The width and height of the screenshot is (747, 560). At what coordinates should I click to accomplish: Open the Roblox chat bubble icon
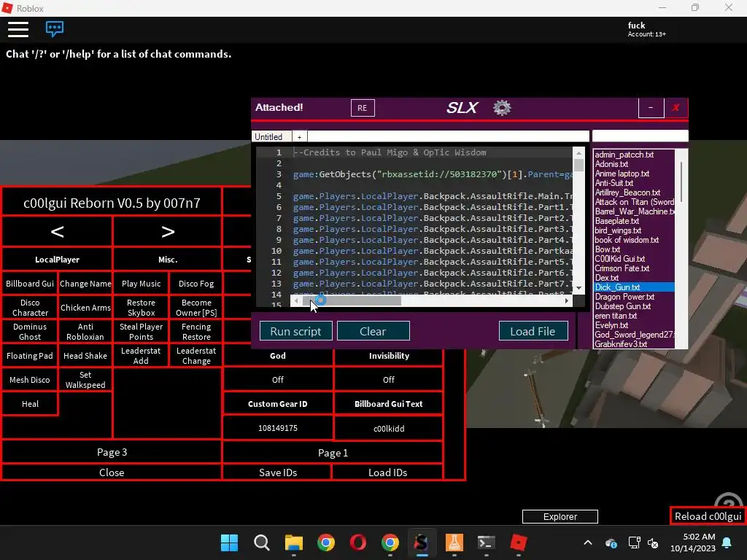[x=54, y=28]
